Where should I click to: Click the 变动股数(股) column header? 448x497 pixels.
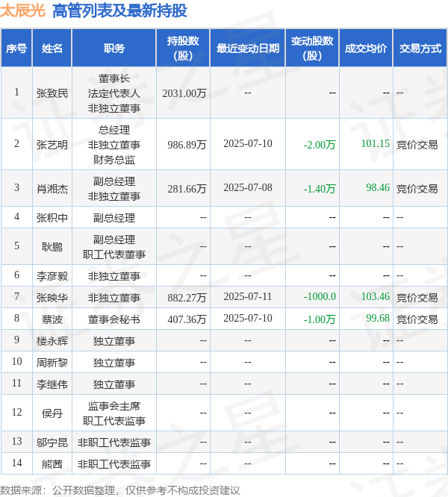(312, 49)
